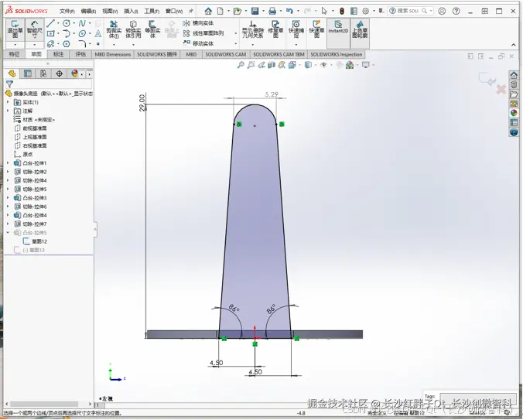Click Mirror Entities 镜向实体
The image size is (523, 420).
coord(199,23)
